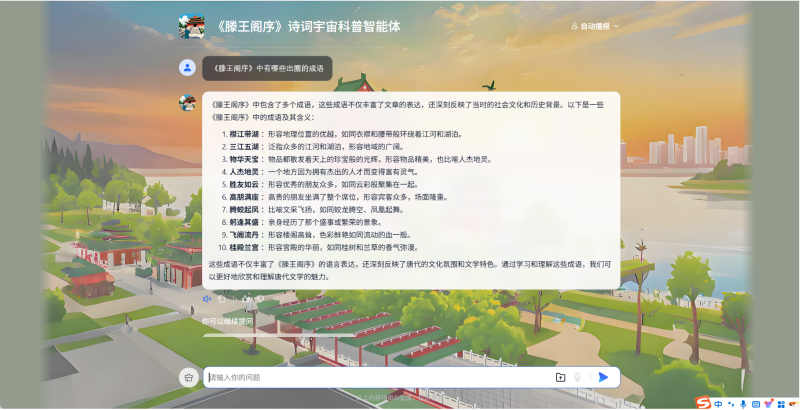Focus the 请输入你的问题 input field
Image resolution: width=800 pixels, height=410 pixels.
(380, 377)
